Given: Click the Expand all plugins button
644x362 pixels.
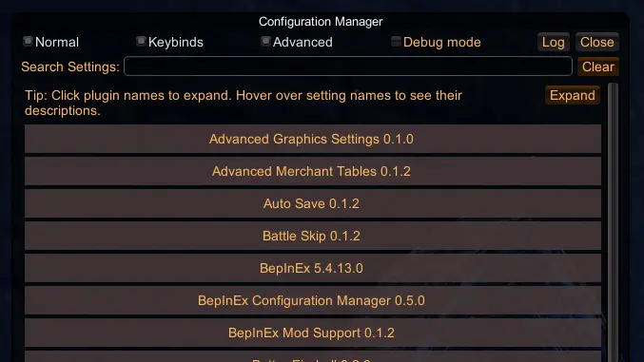Looking at the screenshot, I should [x=572, y=95].
